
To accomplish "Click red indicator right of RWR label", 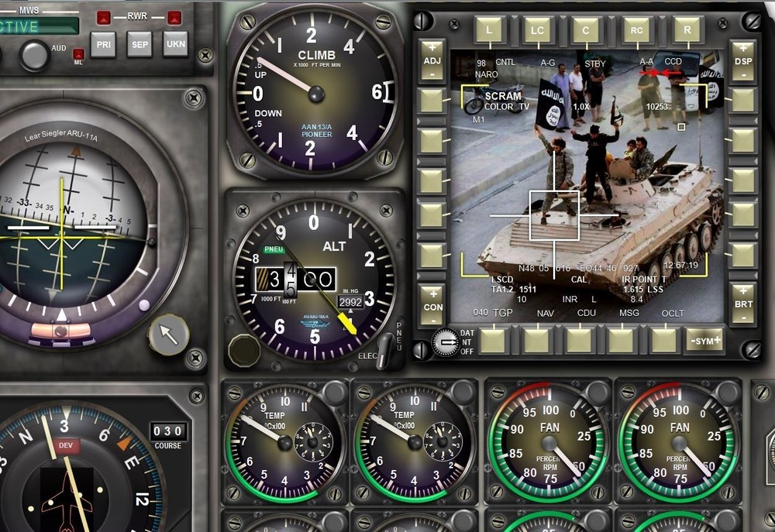I will click(x=174, y=18).
